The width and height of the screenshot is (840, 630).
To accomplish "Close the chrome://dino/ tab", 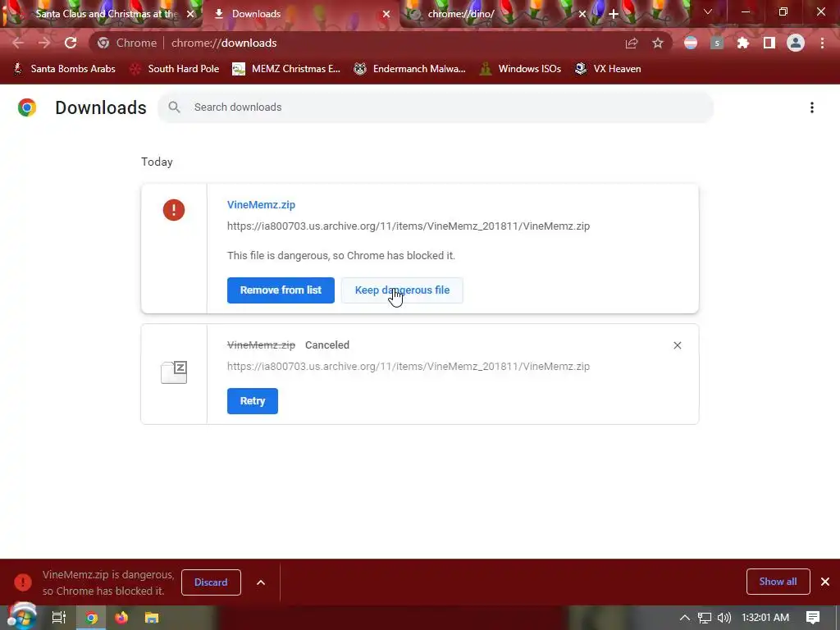I will click(582, 14).
